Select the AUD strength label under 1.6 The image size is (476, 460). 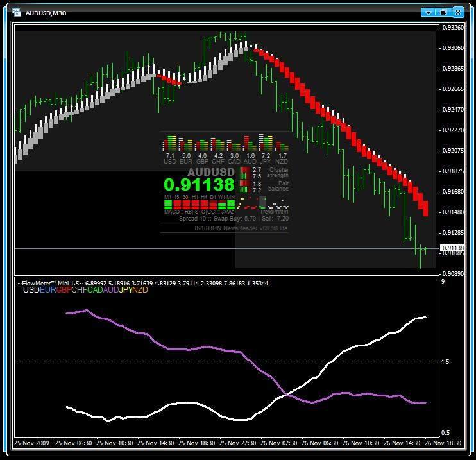click(x=250, y=162)
